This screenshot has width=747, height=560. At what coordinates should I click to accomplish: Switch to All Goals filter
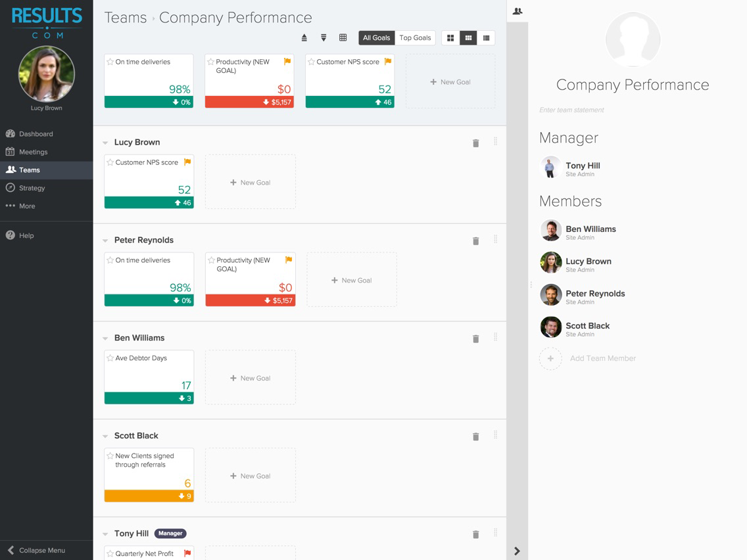(376, 38)
